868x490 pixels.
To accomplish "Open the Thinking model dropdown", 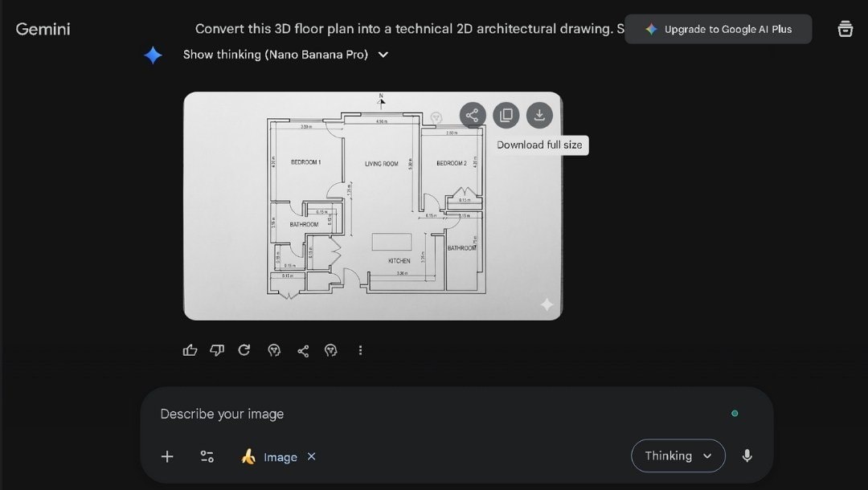I will tap(678, 455).
